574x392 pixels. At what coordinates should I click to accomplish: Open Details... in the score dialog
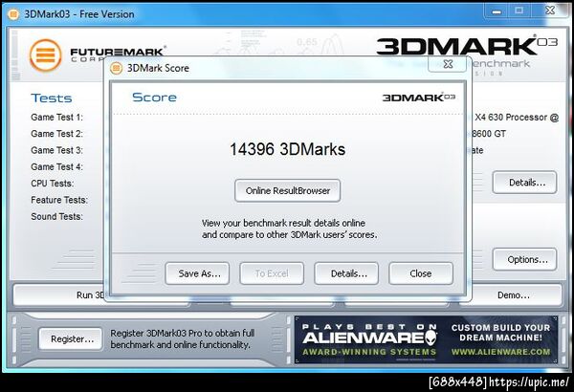pos(346,273)
